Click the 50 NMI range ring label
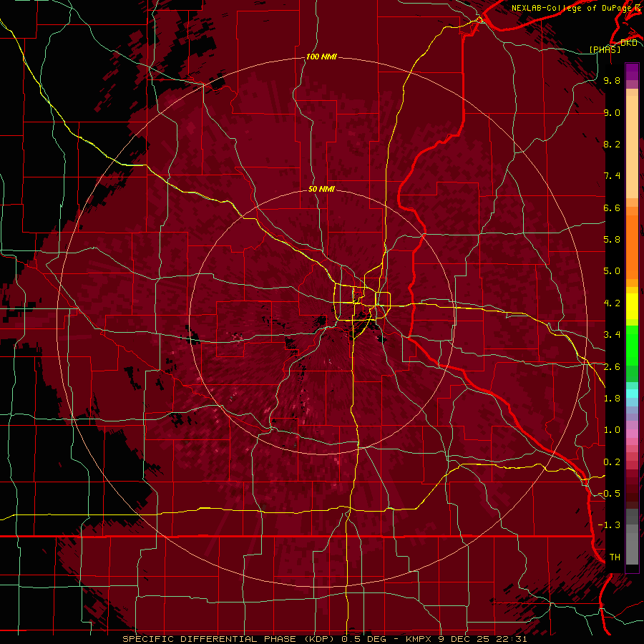 (321, 189)
